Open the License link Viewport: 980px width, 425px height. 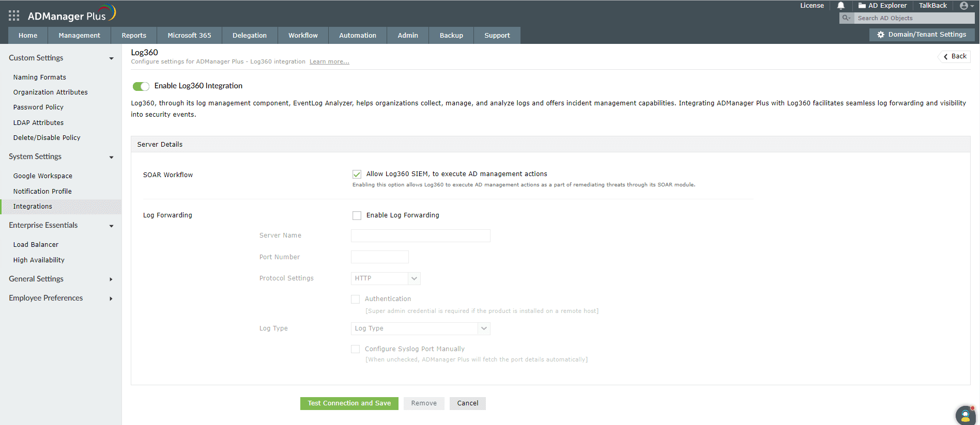[812, 6]
